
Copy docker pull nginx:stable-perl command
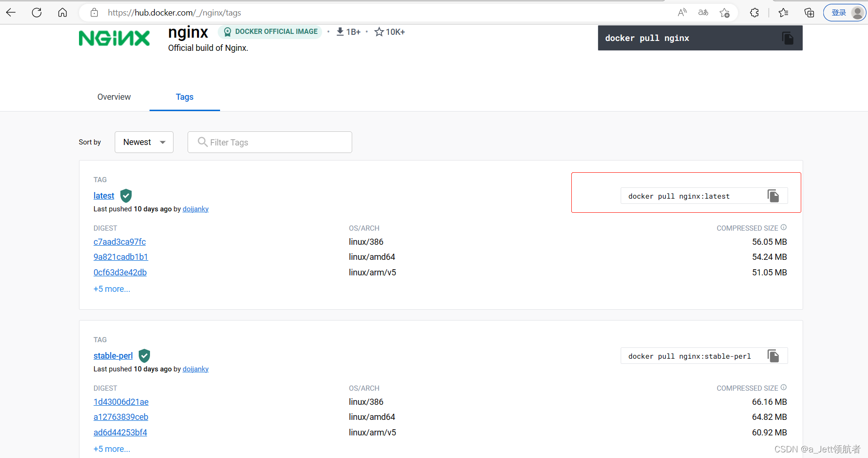(x=773, y=356)
